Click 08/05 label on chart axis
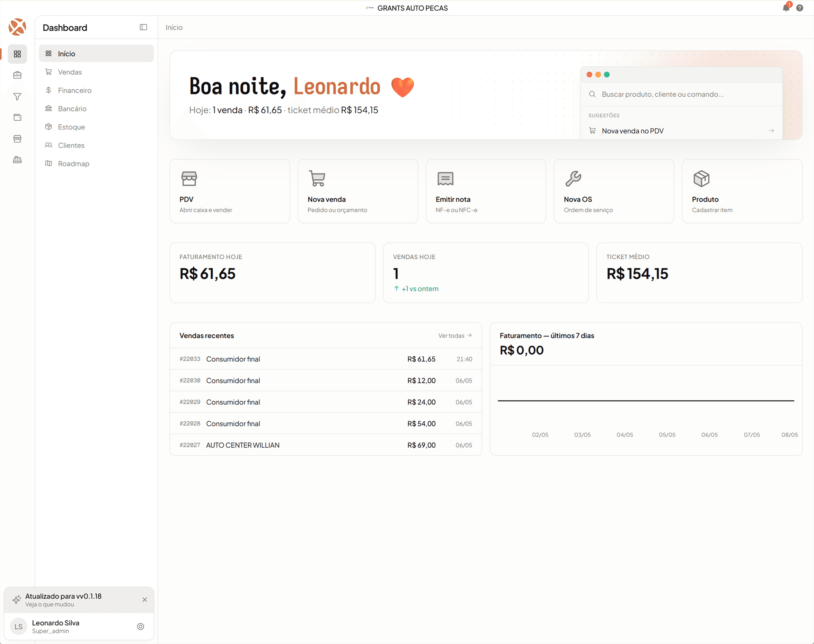 (790, 435)
